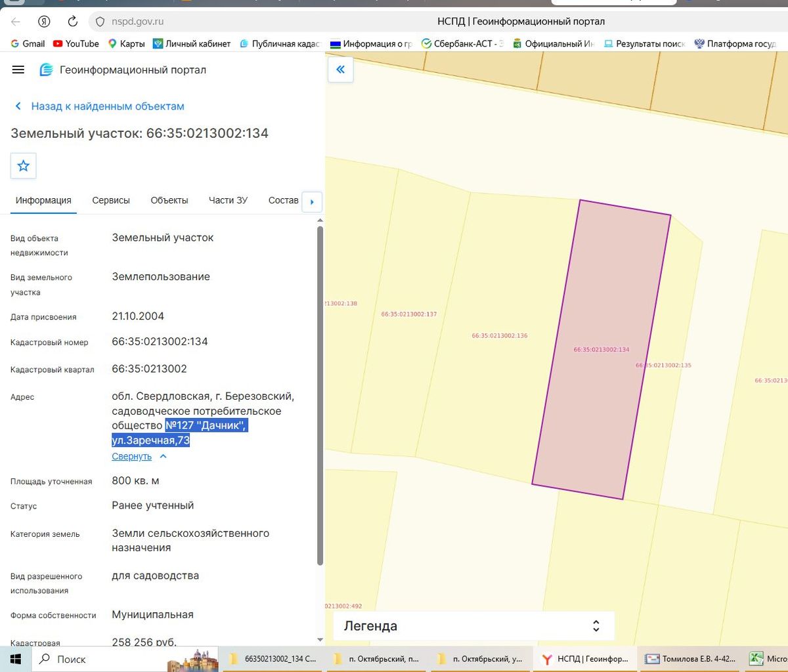Viewport: 788px width, 672px height.
Task: Collapse the side panel with double-arrow button
Action: click(340, 69)
